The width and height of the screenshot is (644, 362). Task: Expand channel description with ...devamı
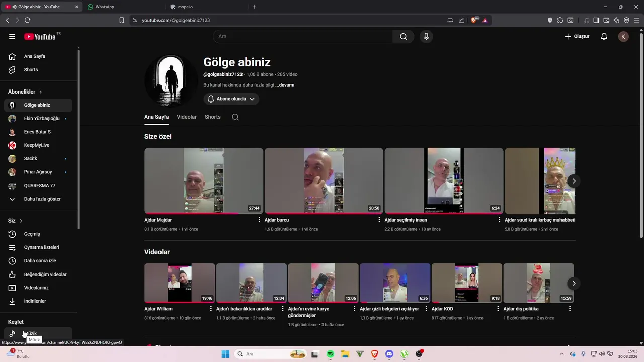[285, 85]
